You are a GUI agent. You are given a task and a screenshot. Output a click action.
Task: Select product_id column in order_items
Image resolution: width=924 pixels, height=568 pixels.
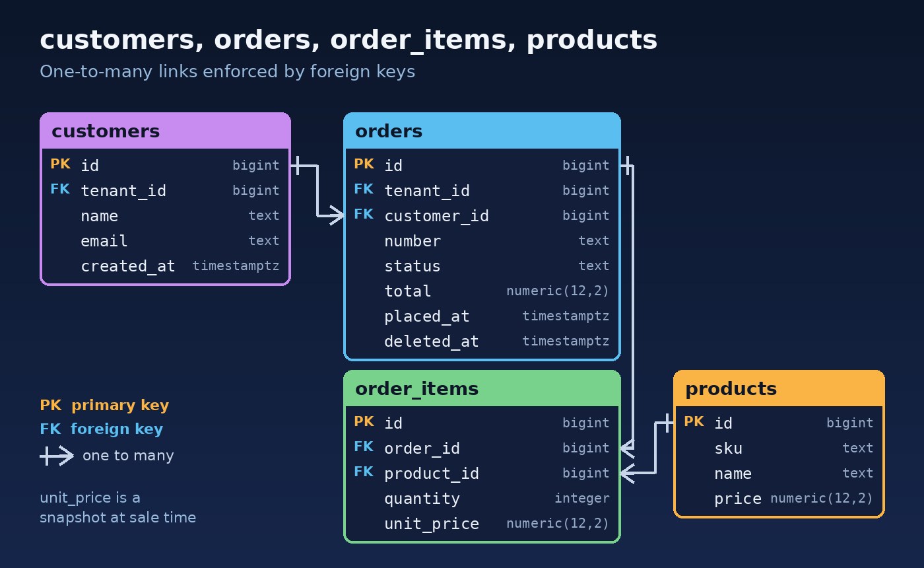click(x=482, y=473)
